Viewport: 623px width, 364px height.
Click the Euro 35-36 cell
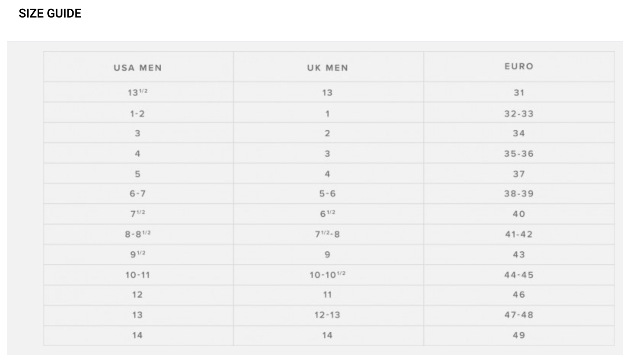(x=519, y=154)
